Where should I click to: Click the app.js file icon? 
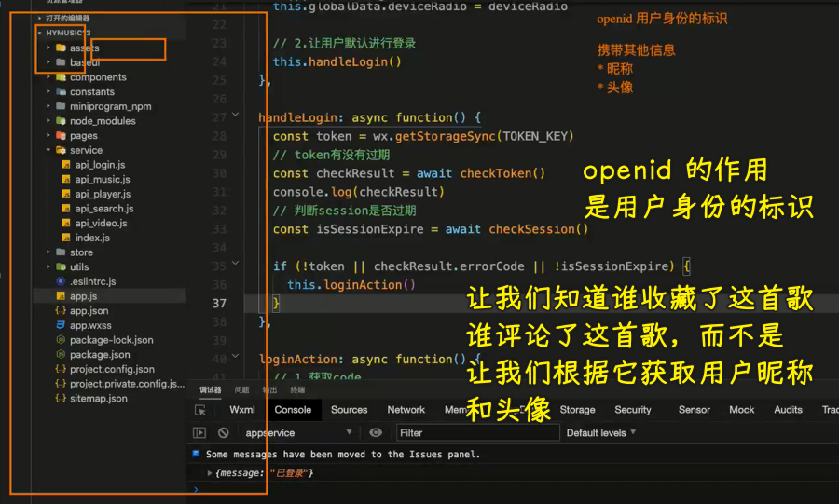click(61, 296)
